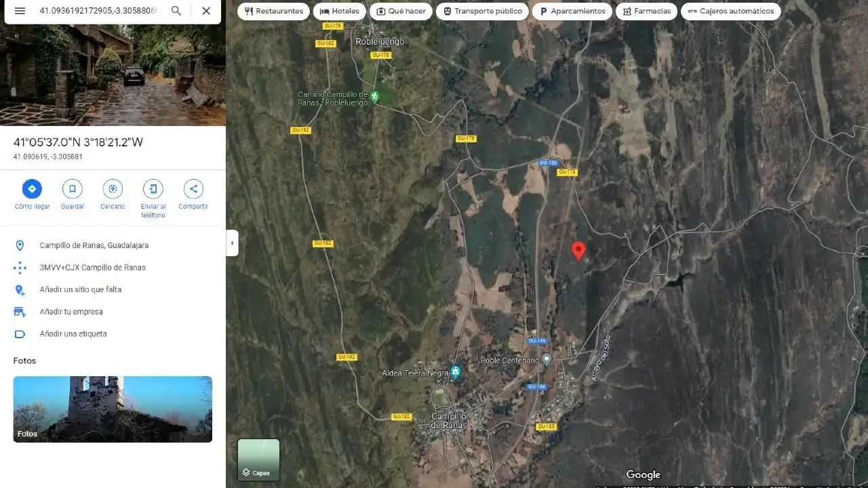Click the add missing place pin icon
The height and width of the screenshot is (488, 868).
pyautogui.click(x=20, y=289)
